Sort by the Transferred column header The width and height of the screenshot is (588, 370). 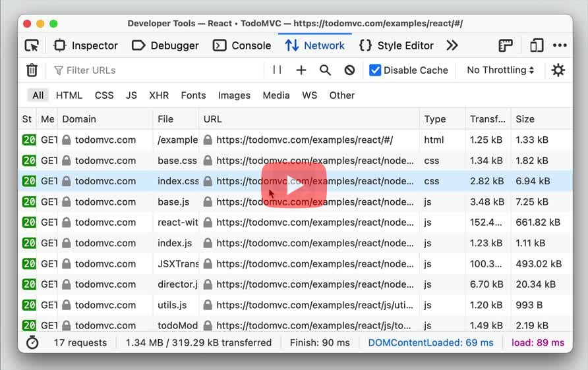click(488, 119)
